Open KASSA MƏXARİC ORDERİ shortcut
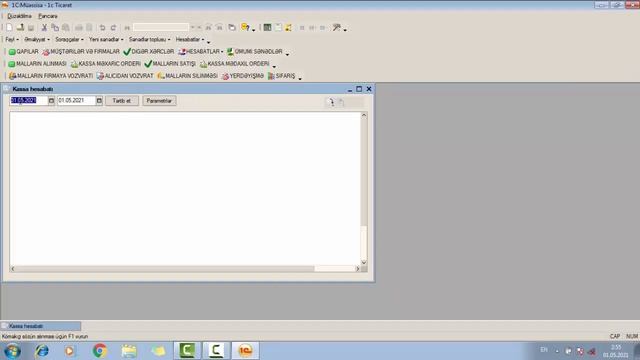 click(106, 64)
